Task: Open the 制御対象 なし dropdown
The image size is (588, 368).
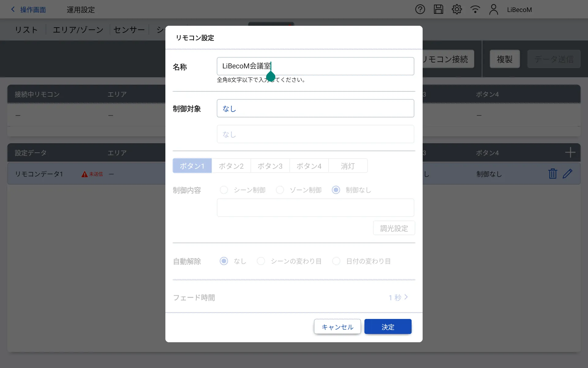Action: [x=315, y=108]
